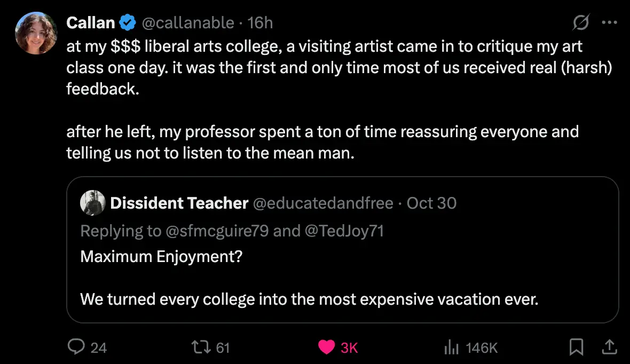The width and height of the screenshot is (630, 364).
Task: Open the Callan display name link
Action: [x=91, y=22]
